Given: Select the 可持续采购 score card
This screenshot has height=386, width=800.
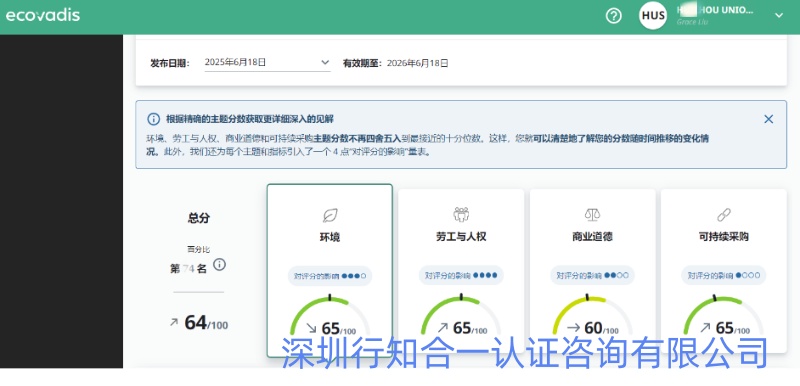Looking at the screenshot, I should [723, 270].
